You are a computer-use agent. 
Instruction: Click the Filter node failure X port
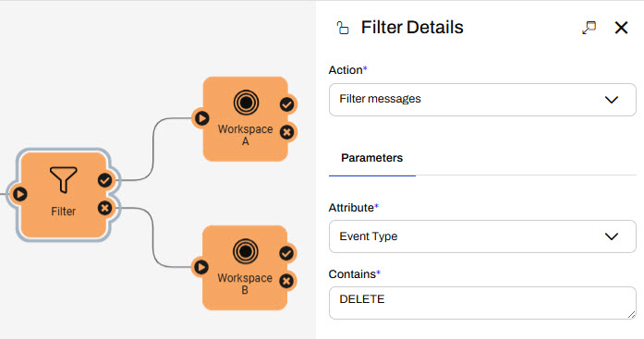(104, 208)
